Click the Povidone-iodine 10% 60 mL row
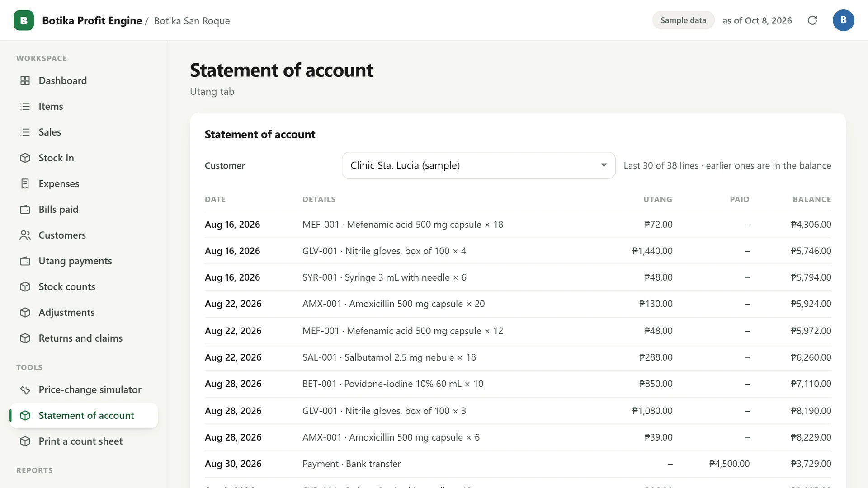Screen dimensions: 868x488 click(518, 384)
